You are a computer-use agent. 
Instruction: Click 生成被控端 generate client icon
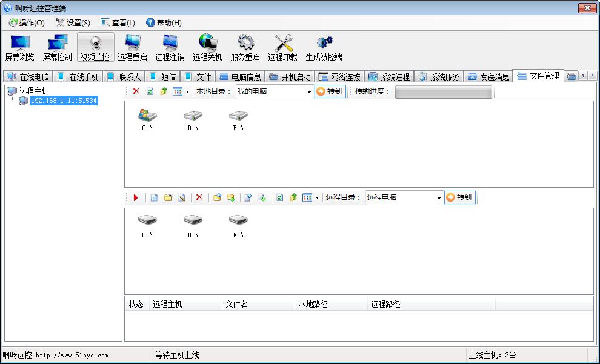point(324,47)
